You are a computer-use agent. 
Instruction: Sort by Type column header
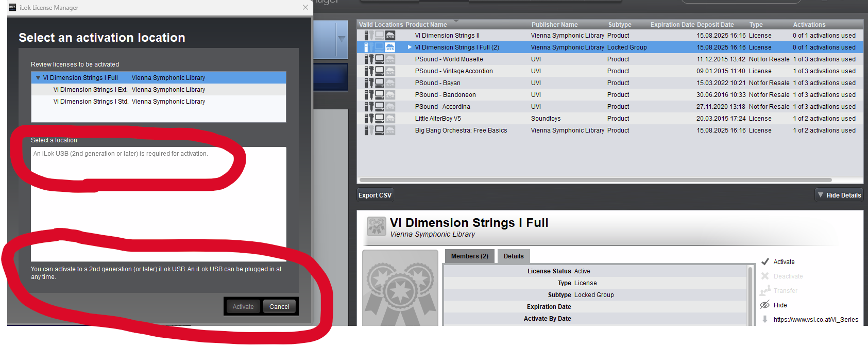click(x=756, y=25)
